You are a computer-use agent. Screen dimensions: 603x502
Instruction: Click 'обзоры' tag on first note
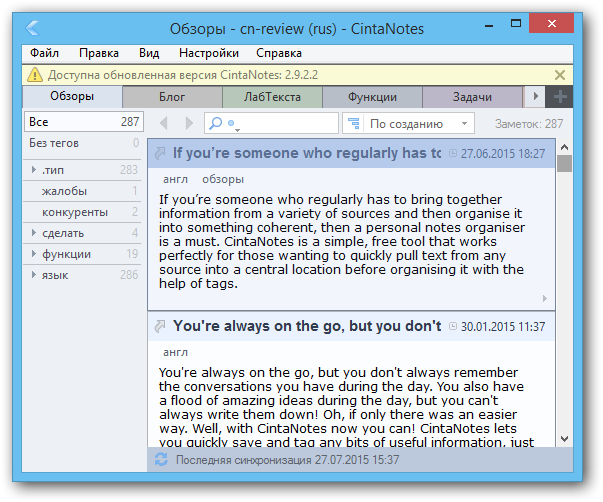(x=223, y=180)
